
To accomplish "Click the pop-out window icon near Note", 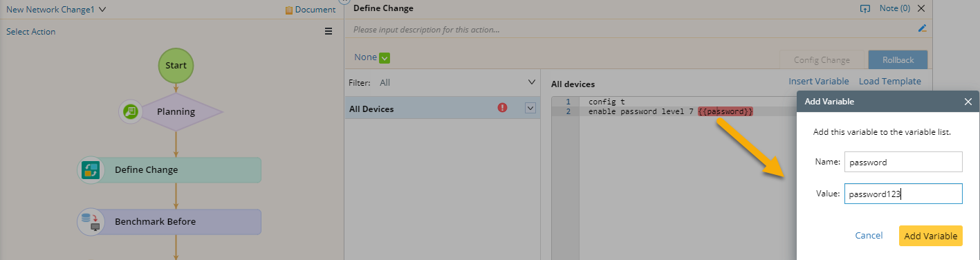I will pos(865,9).
